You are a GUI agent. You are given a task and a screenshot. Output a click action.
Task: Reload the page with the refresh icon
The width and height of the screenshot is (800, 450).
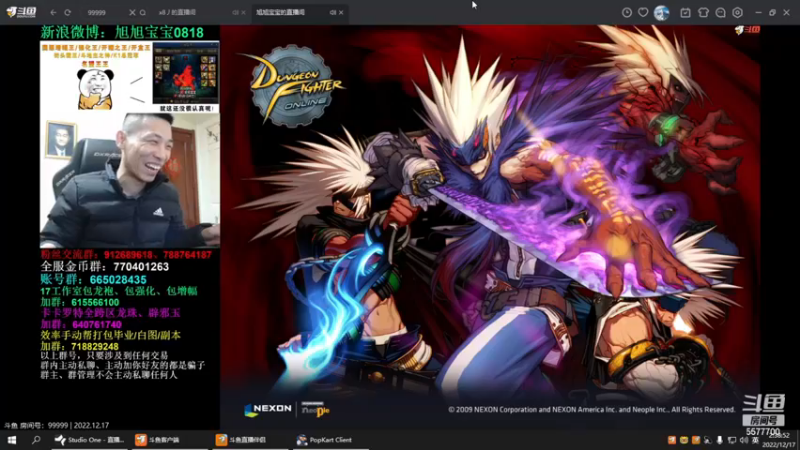coord(67,12)
